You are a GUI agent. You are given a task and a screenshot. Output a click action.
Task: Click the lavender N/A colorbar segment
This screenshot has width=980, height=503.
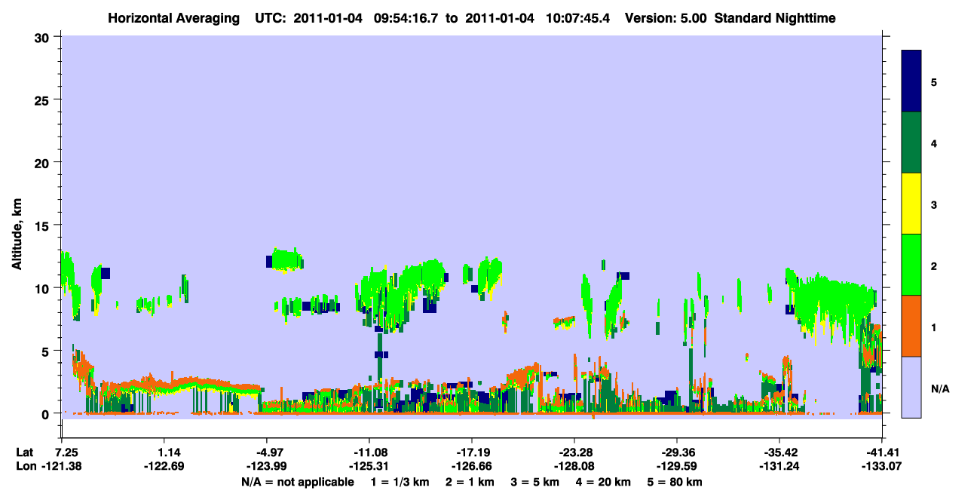click(x=911, y=387)
